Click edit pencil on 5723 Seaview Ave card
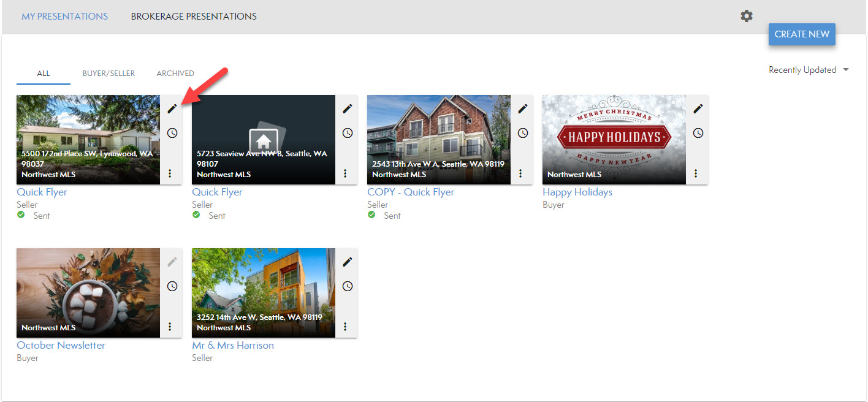Screen dimensions: 868x402 348,108
